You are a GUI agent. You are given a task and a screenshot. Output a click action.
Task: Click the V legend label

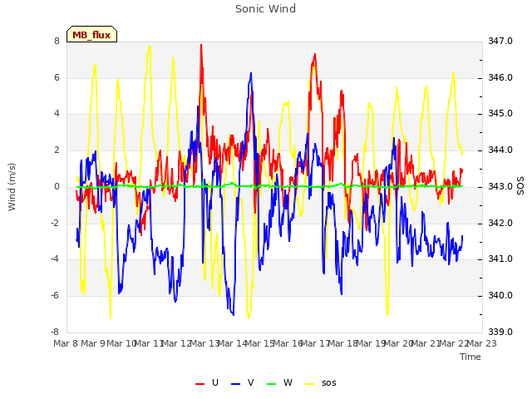tap(250, 382)
